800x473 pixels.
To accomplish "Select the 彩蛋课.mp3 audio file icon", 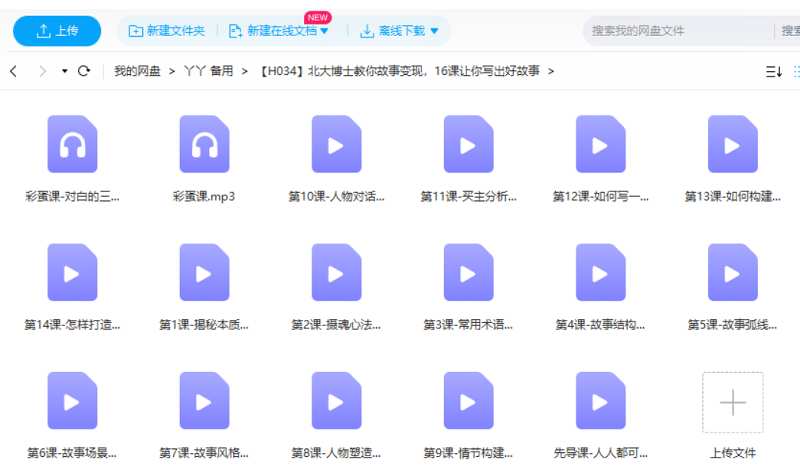I will [204, 144].
